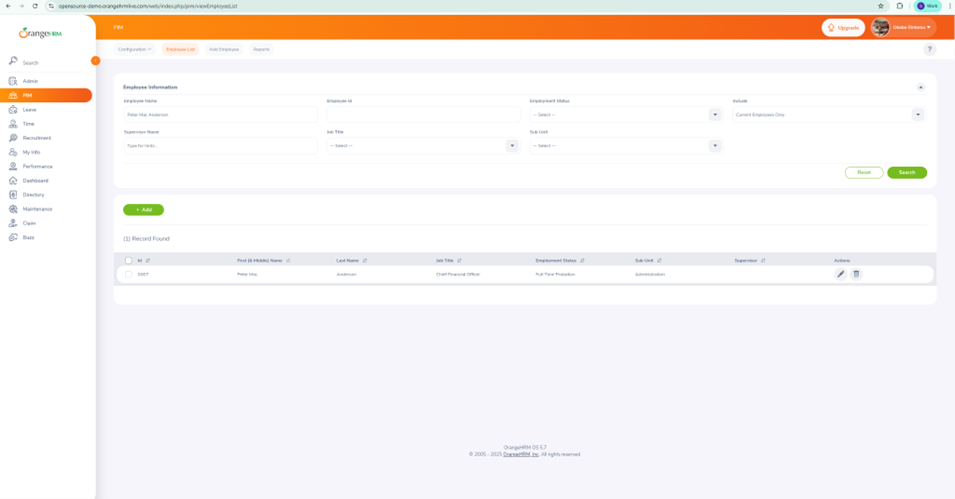Check the box for employee Peter Mac
Viewport: 955px width, 499px height.
[128, 274]
